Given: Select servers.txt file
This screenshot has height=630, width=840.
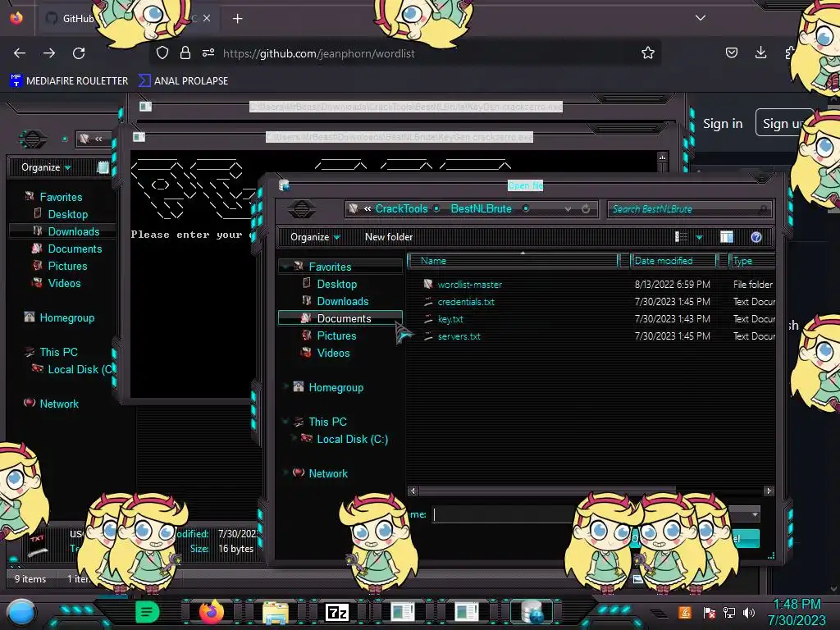Looking at the screenshot, I should coord(459,336).
